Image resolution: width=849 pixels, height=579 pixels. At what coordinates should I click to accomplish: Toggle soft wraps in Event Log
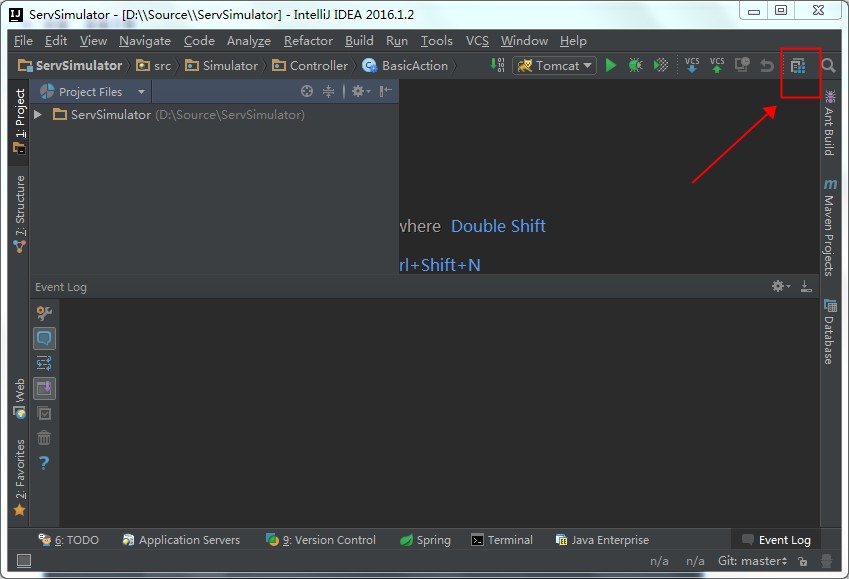coord(44,363)
